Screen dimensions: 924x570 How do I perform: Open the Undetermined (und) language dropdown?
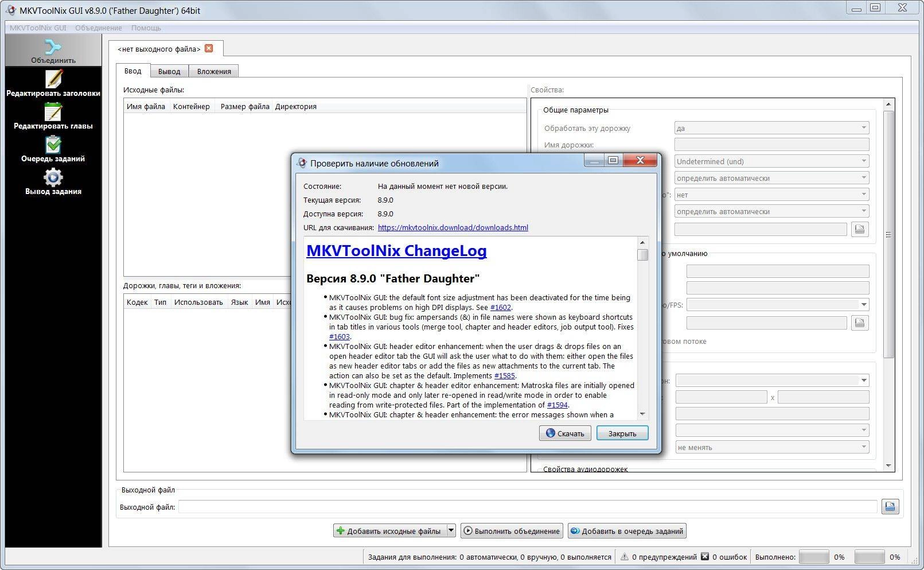tap(771, 161)
